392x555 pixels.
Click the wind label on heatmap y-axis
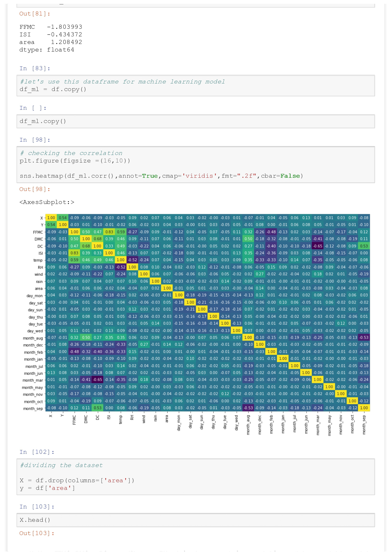39,274
